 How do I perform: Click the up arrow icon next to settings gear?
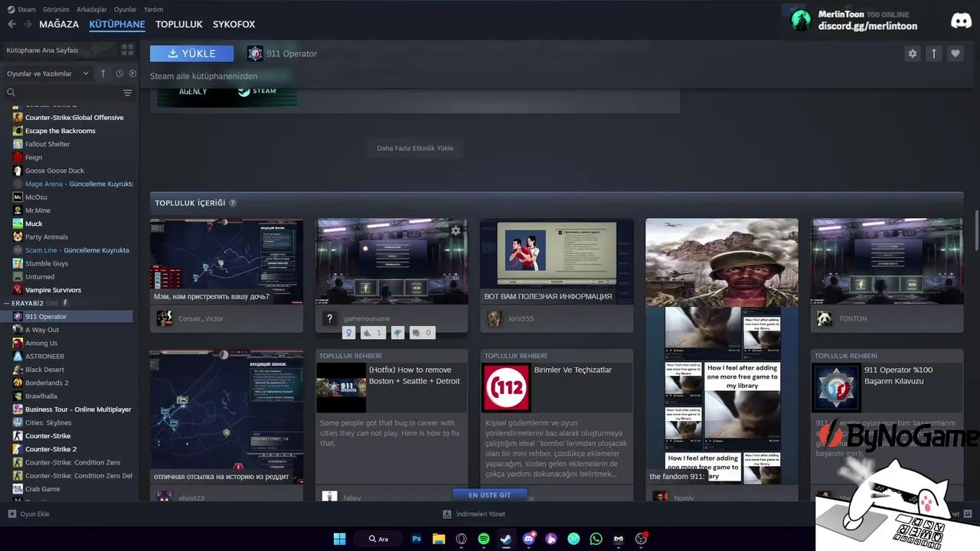pyautogui.click(x=933, y=54)
